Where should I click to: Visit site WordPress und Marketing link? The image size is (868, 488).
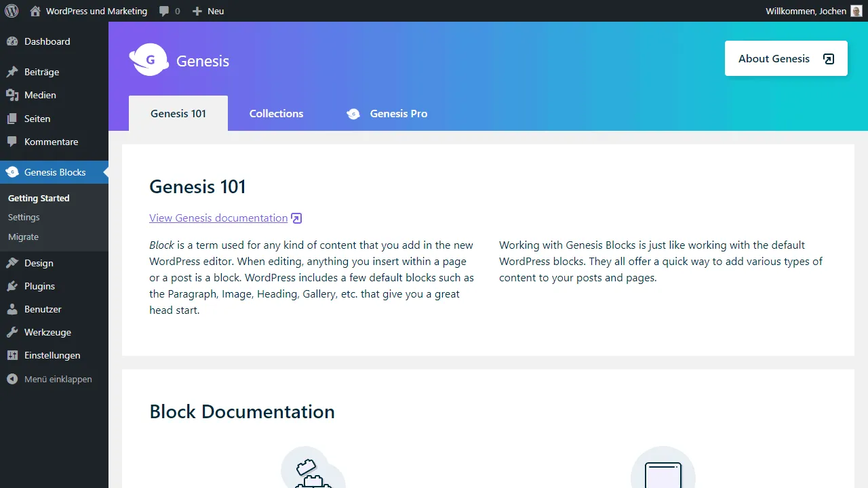click(96, 11)
